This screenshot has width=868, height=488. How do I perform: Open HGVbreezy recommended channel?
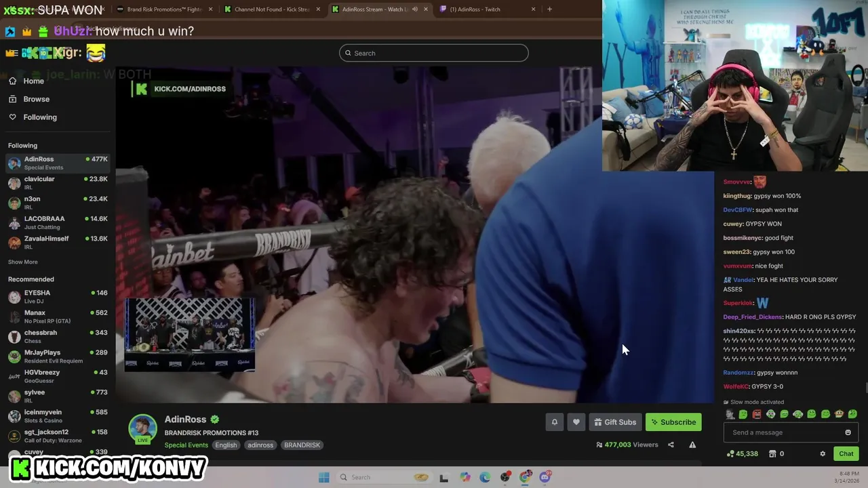(x=58, y=376)
